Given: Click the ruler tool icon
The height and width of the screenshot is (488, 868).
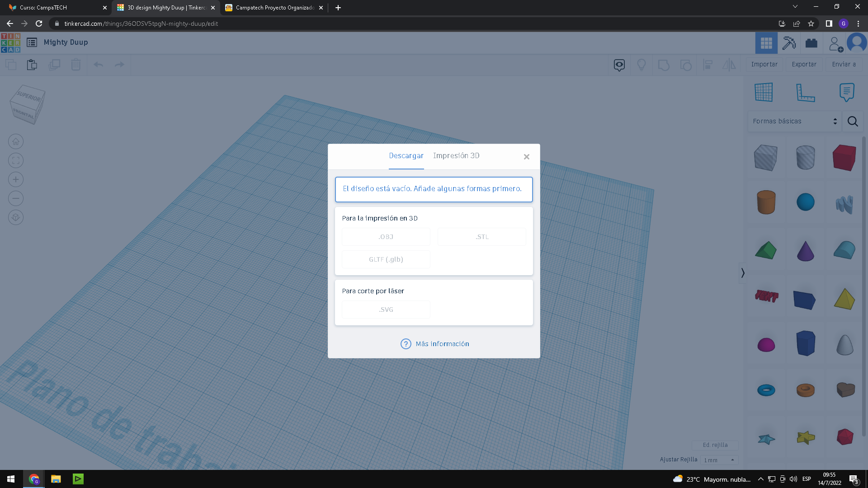Looking at the screenshot, I should click(x=805, y=93).
